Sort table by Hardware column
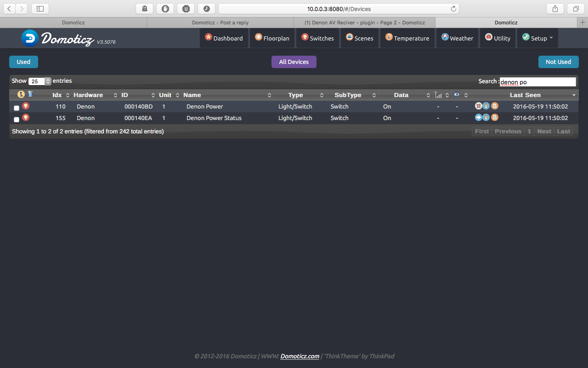 coord(96,95)
